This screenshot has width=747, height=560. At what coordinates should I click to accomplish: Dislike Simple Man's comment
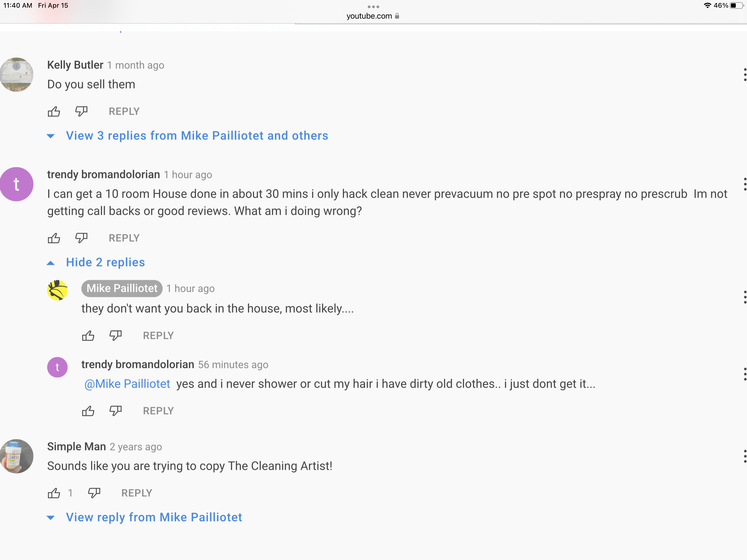tap(94, 493)
